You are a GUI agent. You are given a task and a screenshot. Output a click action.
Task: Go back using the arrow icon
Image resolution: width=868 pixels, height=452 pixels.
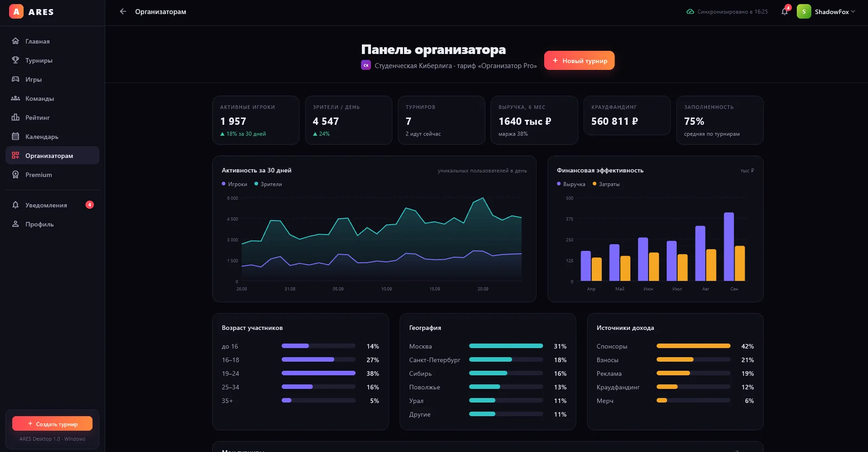[123, 12]
